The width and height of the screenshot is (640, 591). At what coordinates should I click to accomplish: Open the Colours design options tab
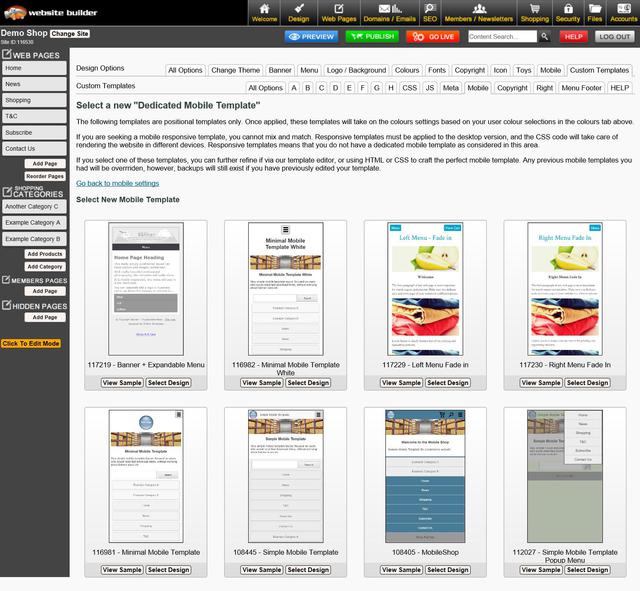pos(406,71)
